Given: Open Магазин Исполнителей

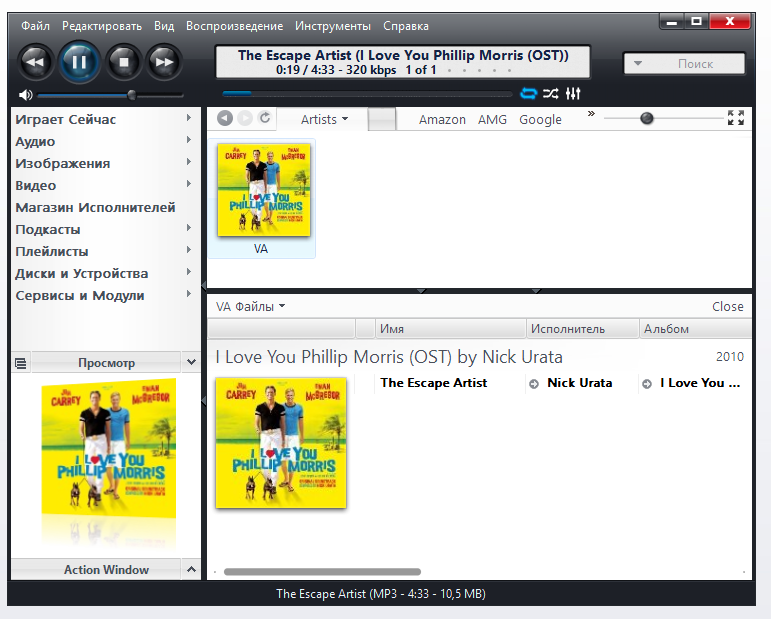Looking at the screenshot, I should click(x=95, y=207).
